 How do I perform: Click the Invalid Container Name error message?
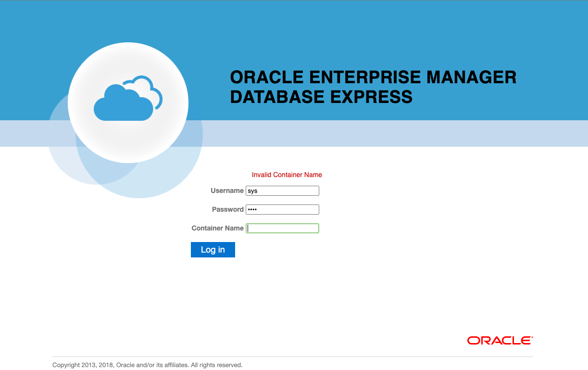coord(287,175)
